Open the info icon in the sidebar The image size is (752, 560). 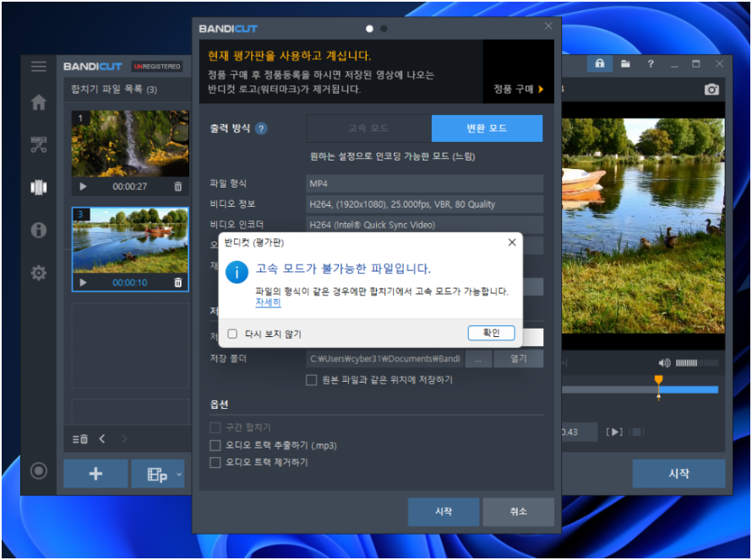[38, 230]
